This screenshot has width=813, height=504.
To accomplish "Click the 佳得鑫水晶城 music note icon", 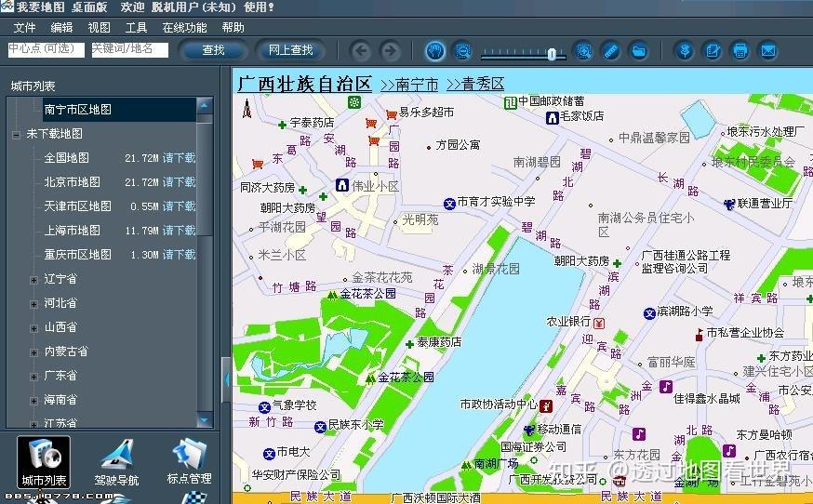I will pyautogui.click(x=666, y=386).
